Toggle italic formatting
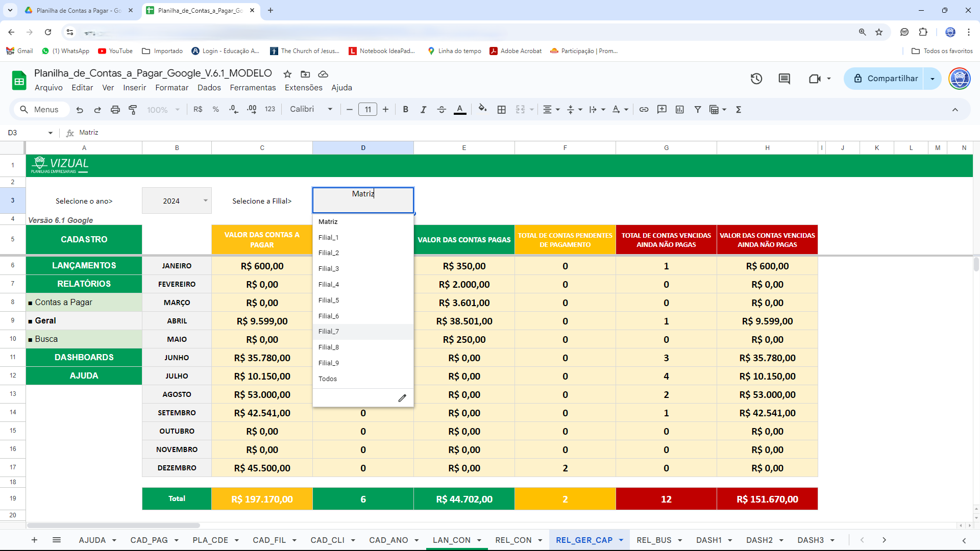This screenshot has height=551, width=980. (423, 110)
